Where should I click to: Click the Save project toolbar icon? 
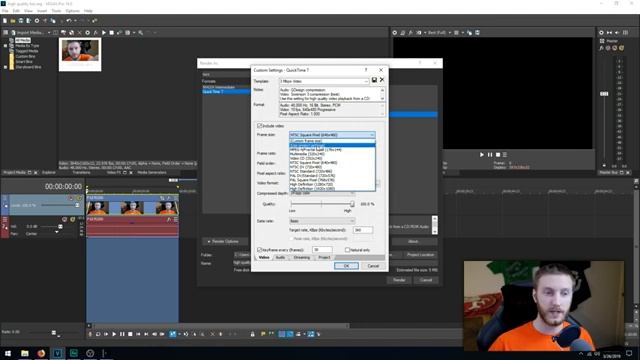pos(21,21)
